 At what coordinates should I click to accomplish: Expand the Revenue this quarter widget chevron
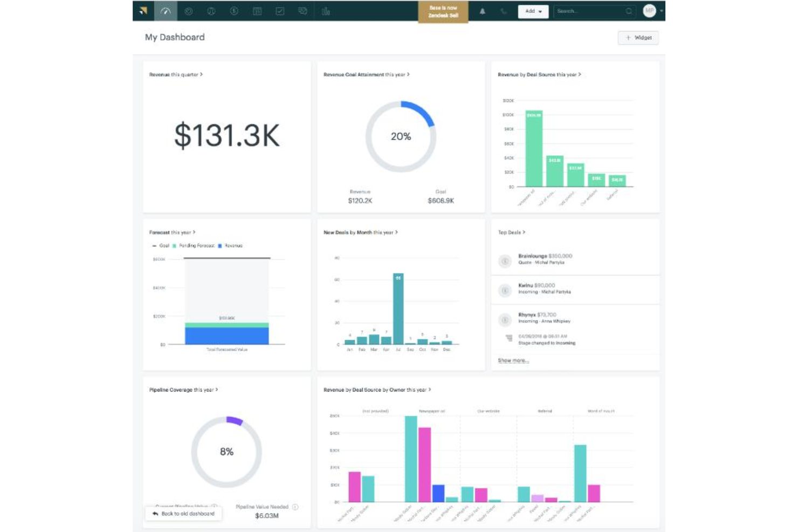(x=202, y=75)
